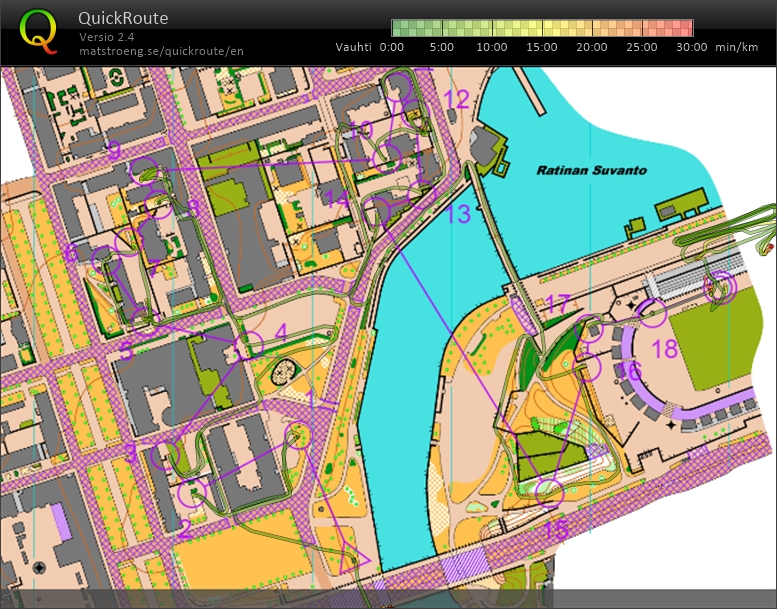Click the green end of pace scale
This screenshot has width=777, height=609.
pos(398,28)
